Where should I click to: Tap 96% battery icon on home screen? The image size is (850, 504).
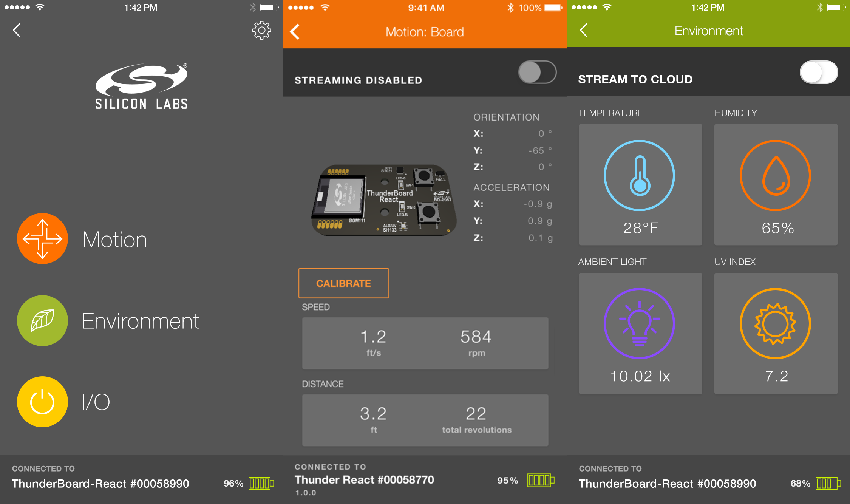pos(261,483)
